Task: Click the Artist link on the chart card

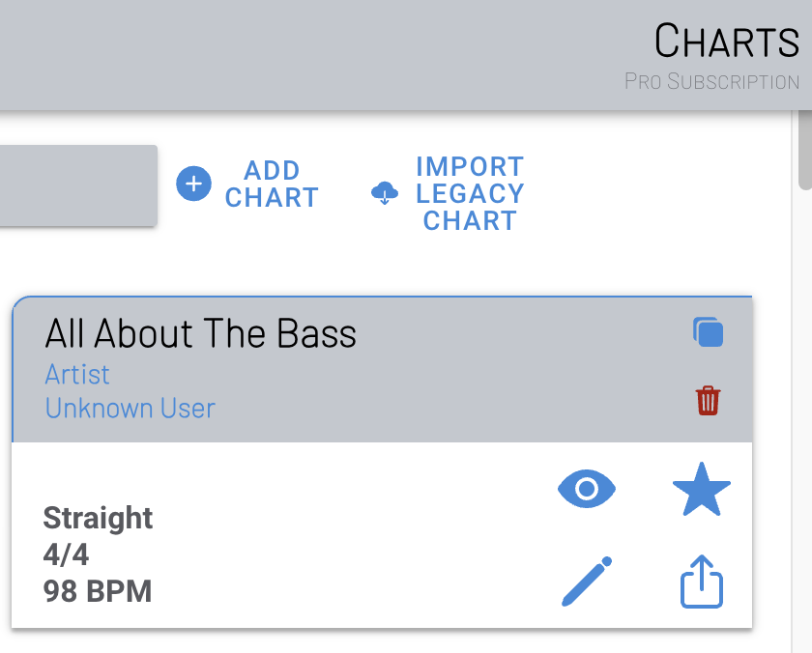Action: click(x=77, y=374)
